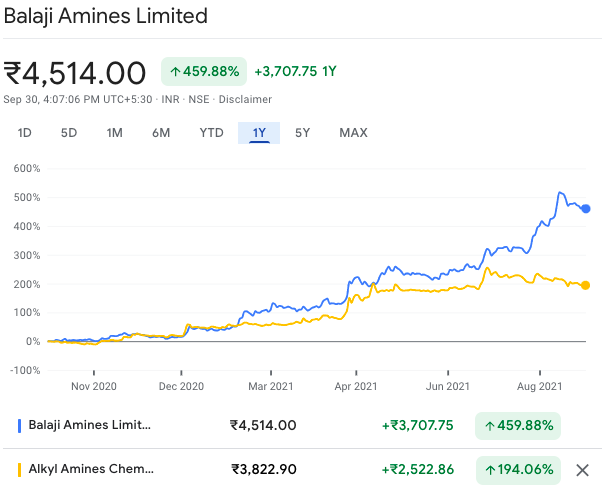Select the active 1Y range tab
This screenshot has width=602, height=489.
259,133
